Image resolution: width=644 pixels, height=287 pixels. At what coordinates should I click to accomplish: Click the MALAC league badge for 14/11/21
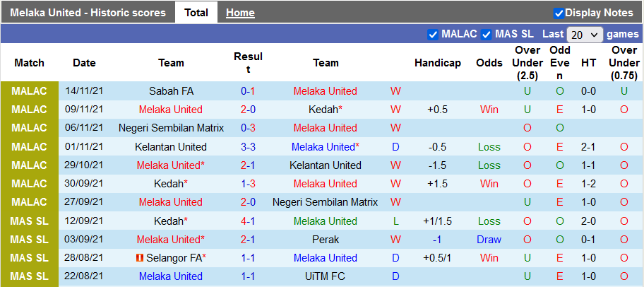pos(30,91)
